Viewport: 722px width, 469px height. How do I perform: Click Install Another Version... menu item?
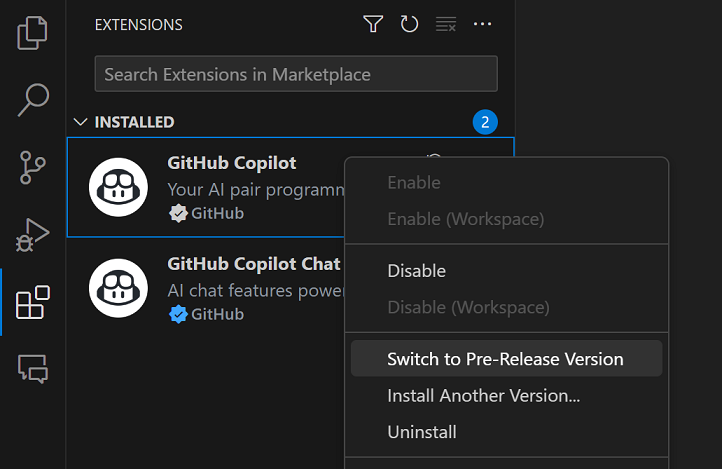(x=483, y=395)
